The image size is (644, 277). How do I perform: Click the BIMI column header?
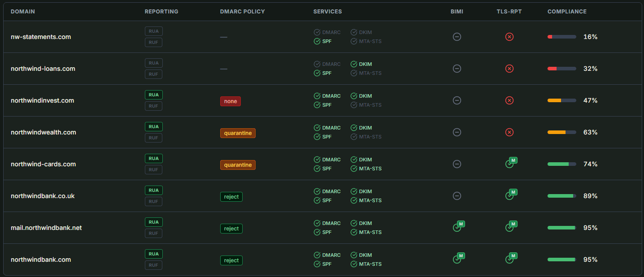[x=457, y=12]
